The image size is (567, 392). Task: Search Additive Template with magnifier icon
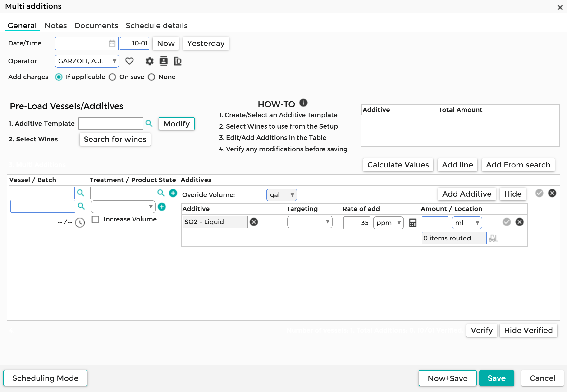point(149,123)
